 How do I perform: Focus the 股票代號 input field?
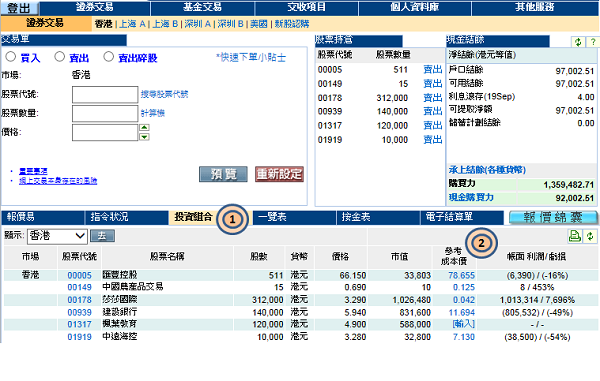coord(105,94)
